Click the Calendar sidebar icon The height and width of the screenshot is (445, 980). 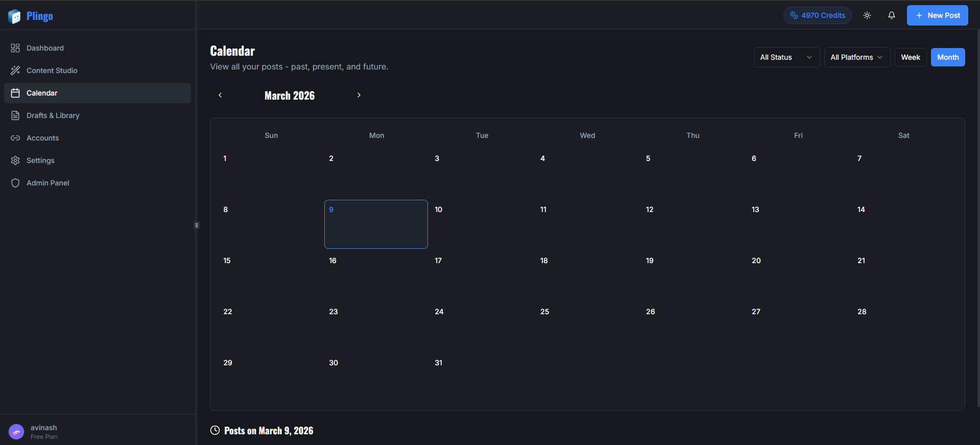(x=15, y=93)
